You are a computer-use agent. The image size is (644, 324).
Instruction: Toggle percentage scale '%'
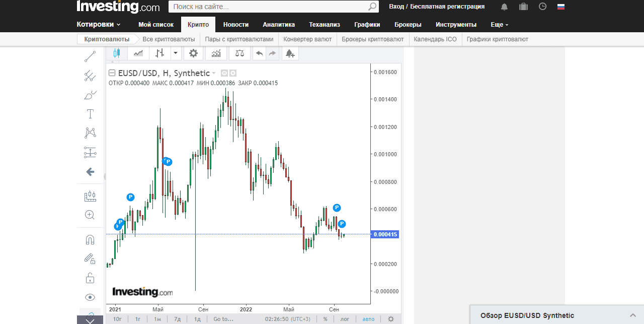click(326, 319)
